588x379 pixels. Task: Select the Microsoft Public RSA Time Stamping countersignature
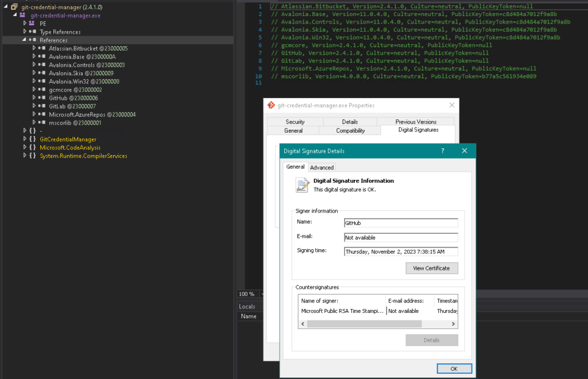[343, 311]
